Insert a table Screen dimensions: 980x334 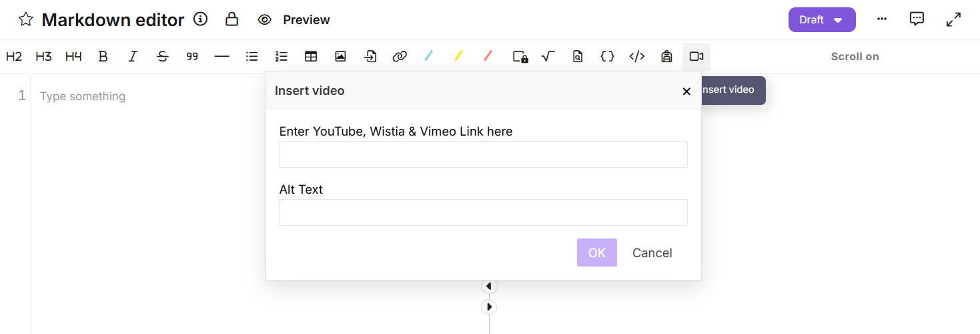[311, 57]
